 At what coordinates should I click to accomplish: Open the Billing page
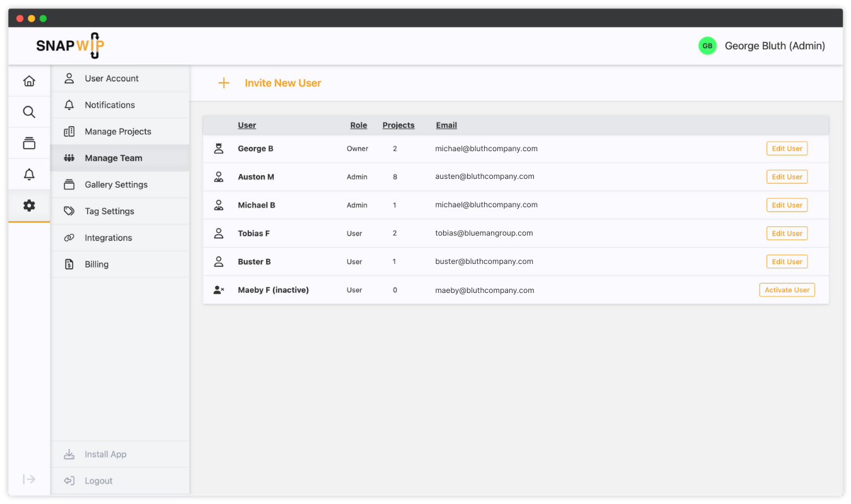(x=96, y=265)
